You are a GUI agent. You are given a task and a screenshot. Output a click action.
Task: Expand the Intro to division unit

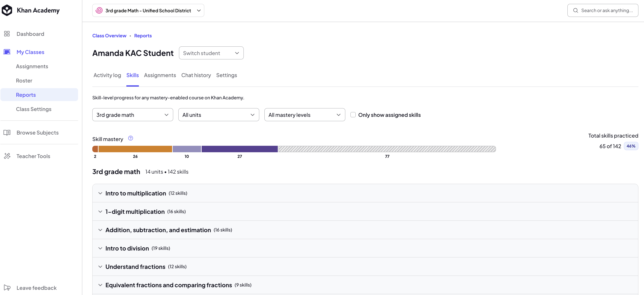tap(365, 248)
